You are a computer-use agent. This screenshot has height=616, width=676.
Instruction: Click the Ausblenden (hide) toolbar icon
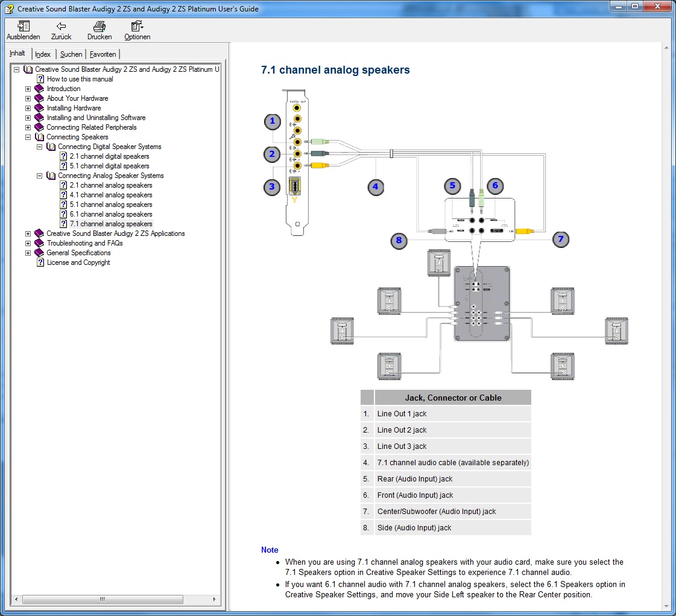(x=24, y=27)
